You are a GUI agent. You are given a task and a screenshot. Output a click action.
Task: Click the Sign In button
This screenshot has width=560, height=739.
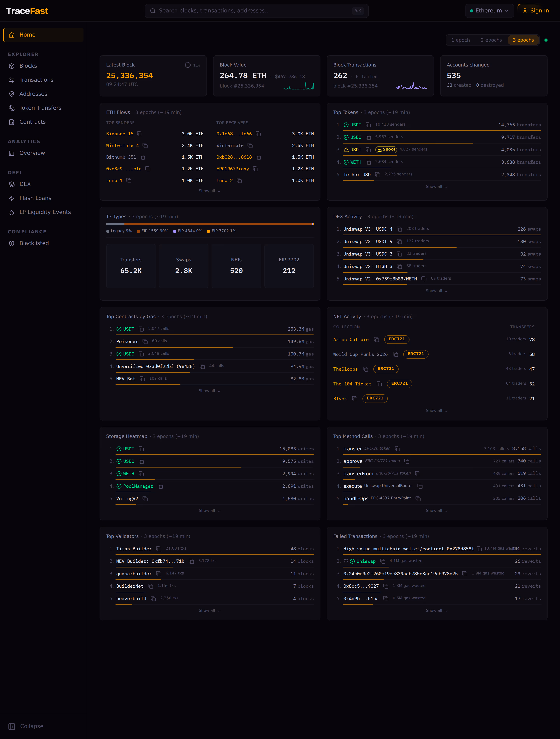[x=536, y=11]
